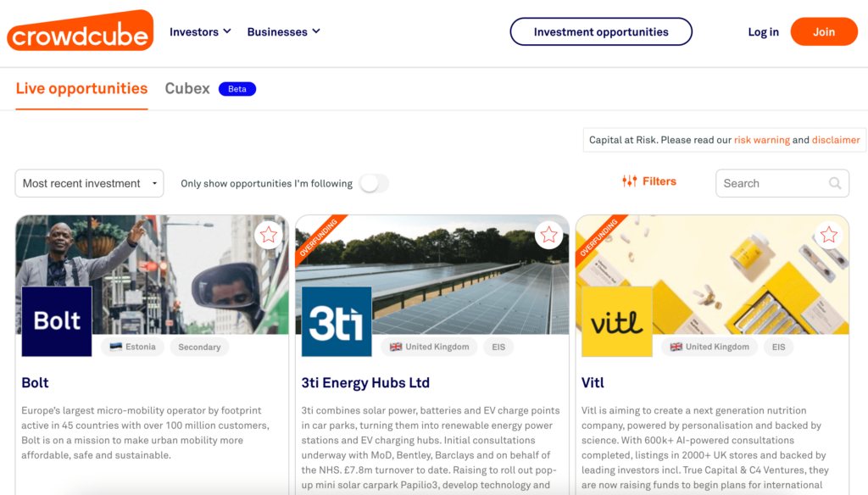
Task: Click the Vitl description text
Action: (x=705, y=448)
